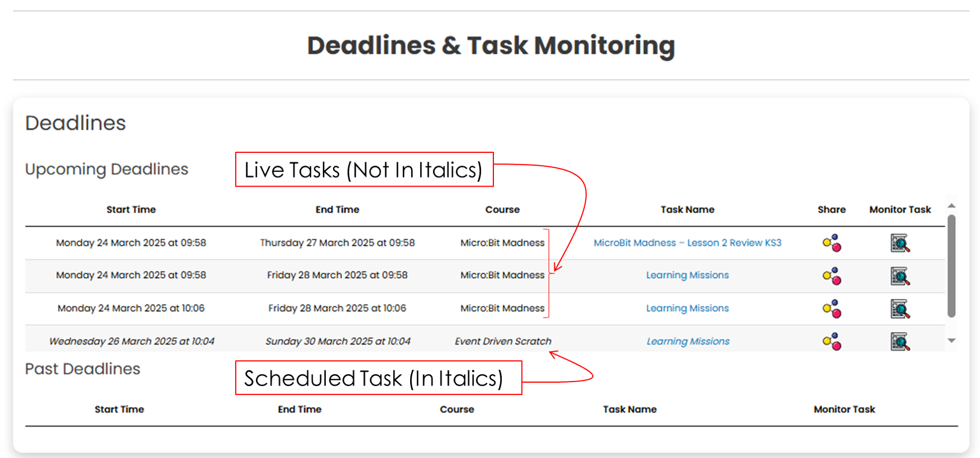Open italic Learning Missions link for Event Driven Scratch
The height and width of the screenshot is (458, 980).
coord(688,341)
